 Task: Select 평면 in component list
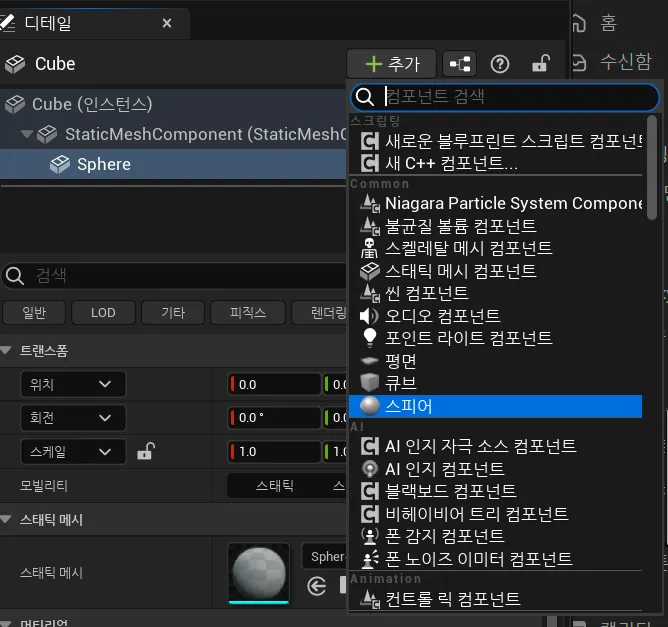point(495,361)
